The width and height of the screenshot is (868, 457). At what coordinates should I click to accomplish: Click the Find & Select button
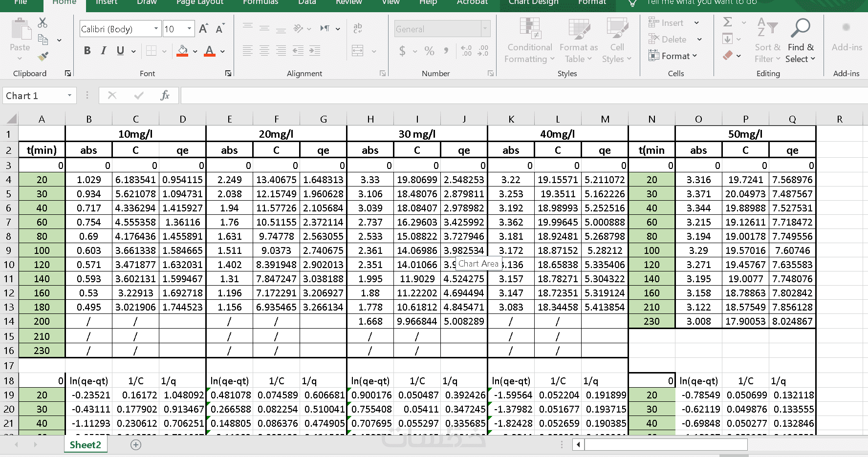click(x=801, y=41)
